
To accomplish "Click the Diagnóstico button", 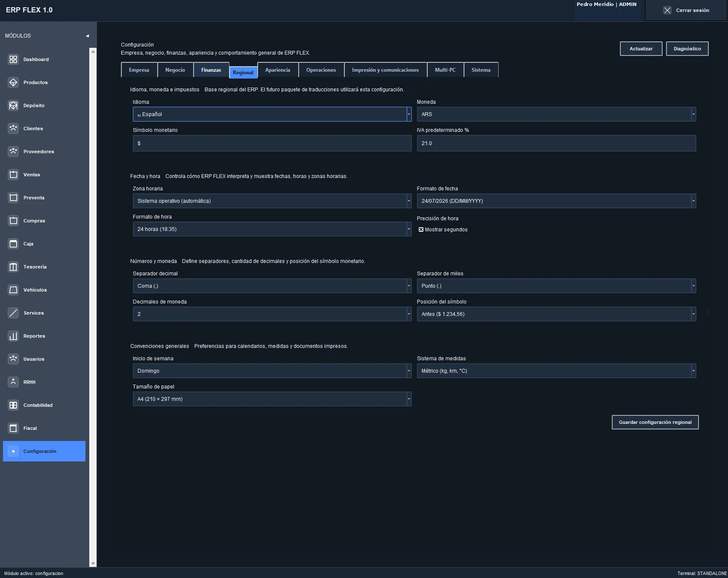I will tap(687, 49).
